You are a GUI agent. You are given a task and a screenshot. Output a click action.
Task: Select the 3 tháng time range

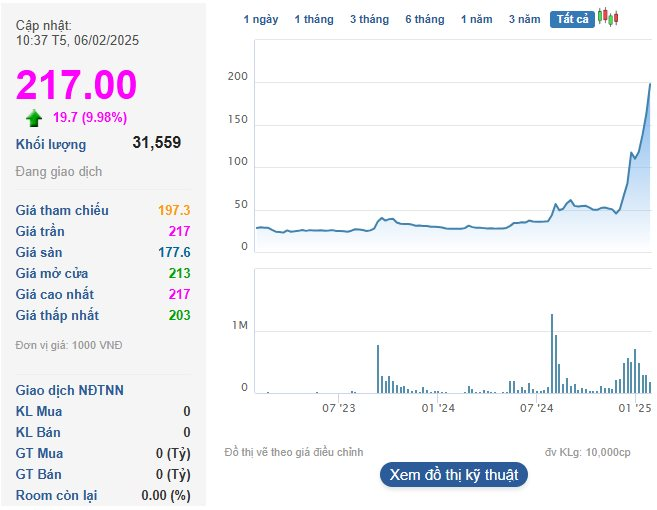[x=369, y=19]
